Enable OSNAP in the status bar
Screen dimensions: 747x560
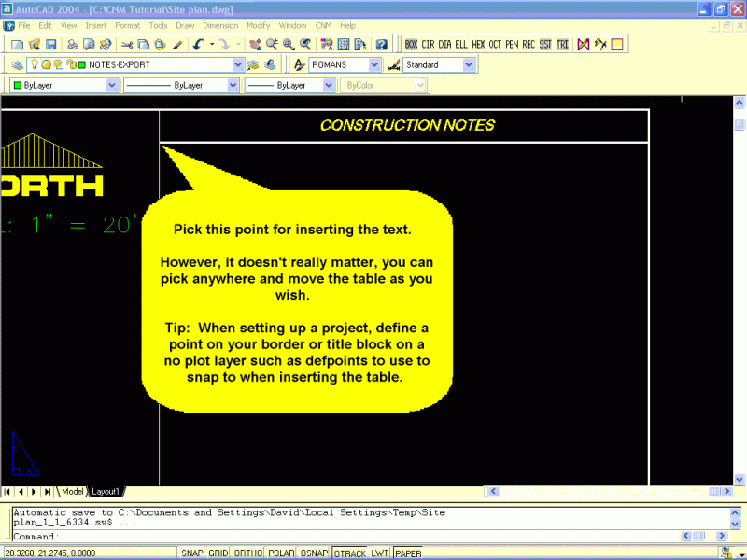[x=314, y=552]
